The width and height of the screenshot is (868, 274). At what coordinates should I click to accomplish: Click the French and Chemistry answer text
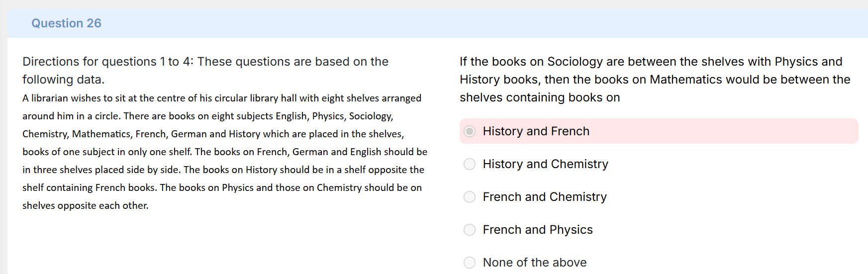[x=545, y=197]
